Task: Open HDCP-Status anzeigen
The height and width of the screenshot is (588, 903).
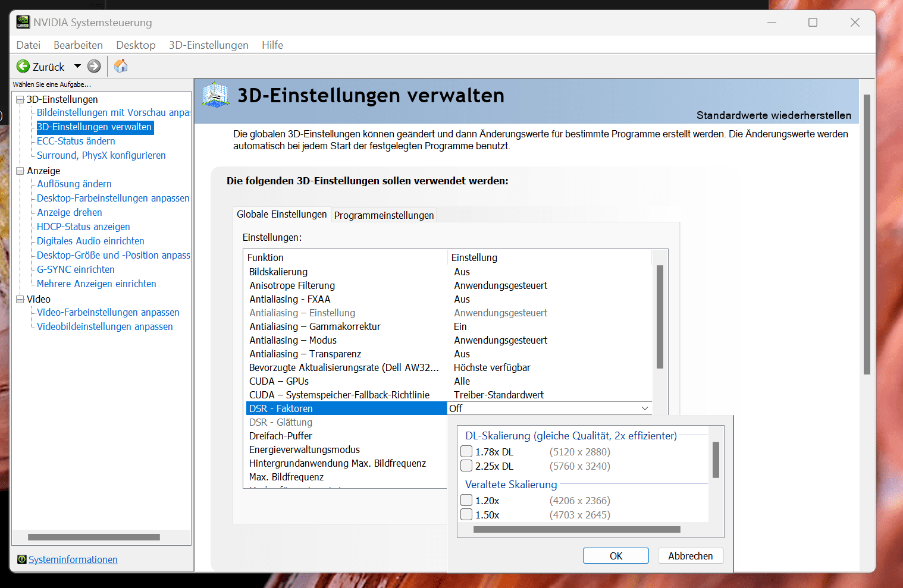Action: coord(83,227)
